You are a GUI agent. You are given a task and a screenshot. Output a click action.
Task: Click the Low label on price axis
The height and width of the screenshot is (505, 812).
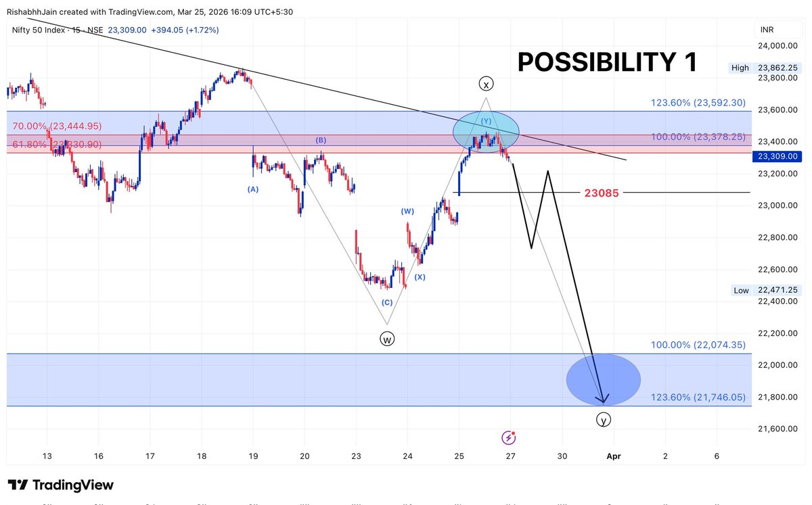[x=741, y=290]
